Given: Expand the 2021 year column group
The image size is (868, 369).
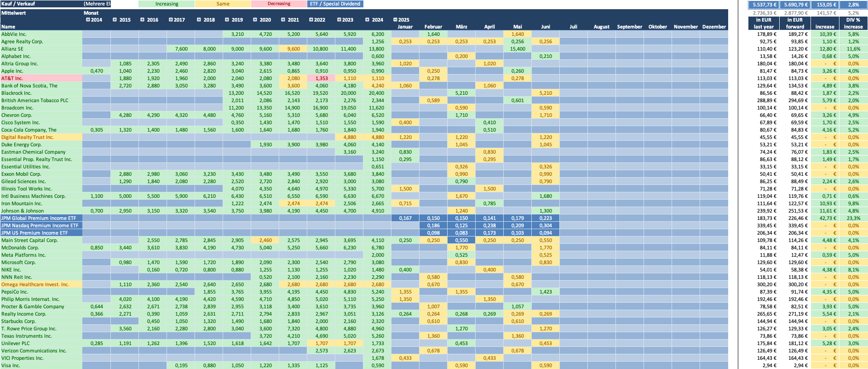Looking at the screenshot, I should tap(283, 20).
